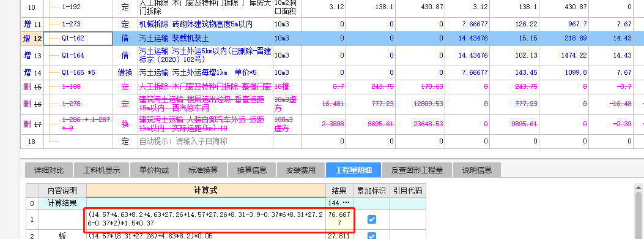Screen dimensions: 644x239
Task: Select code cell 1-273
Action: pos(78,25)
